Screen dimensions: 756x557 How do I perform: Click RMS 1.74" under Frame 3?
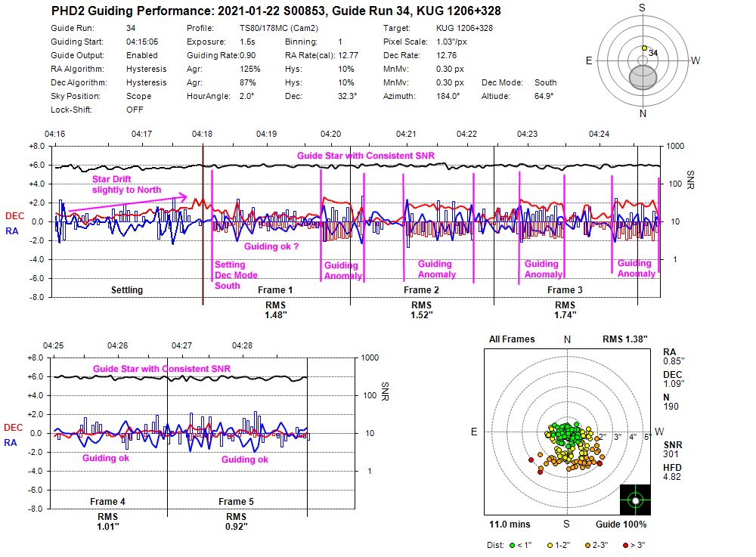pos(565,310)
